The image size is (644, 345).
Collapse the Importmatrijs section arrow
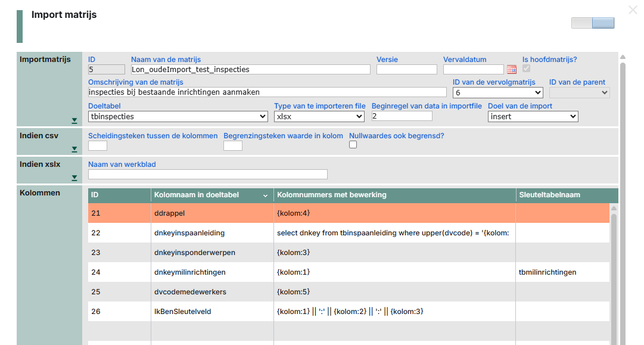point(74,120)
